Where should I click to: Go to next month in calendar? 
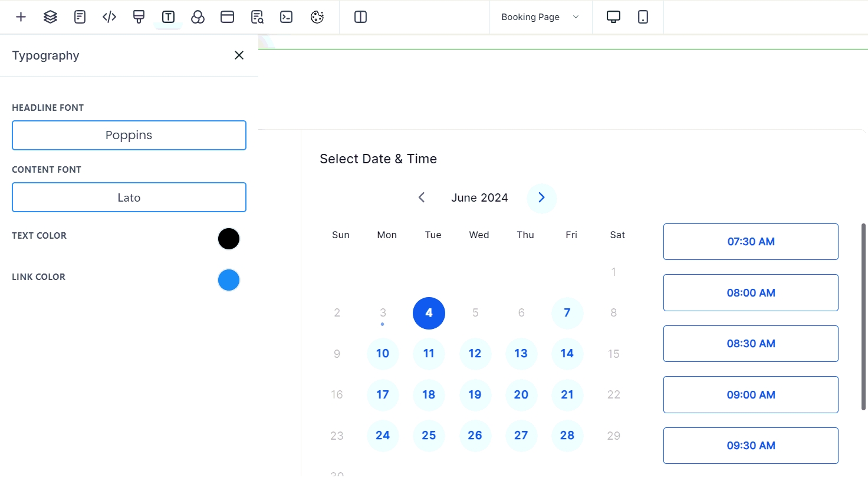pyautogui.click(x=541, y=198)
